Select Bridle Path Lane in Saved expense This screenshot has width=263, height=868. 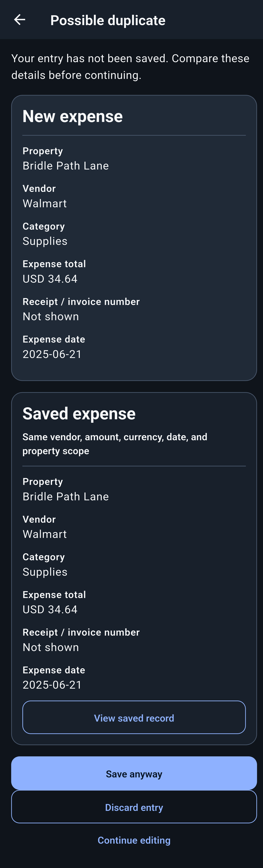(66, 497)
